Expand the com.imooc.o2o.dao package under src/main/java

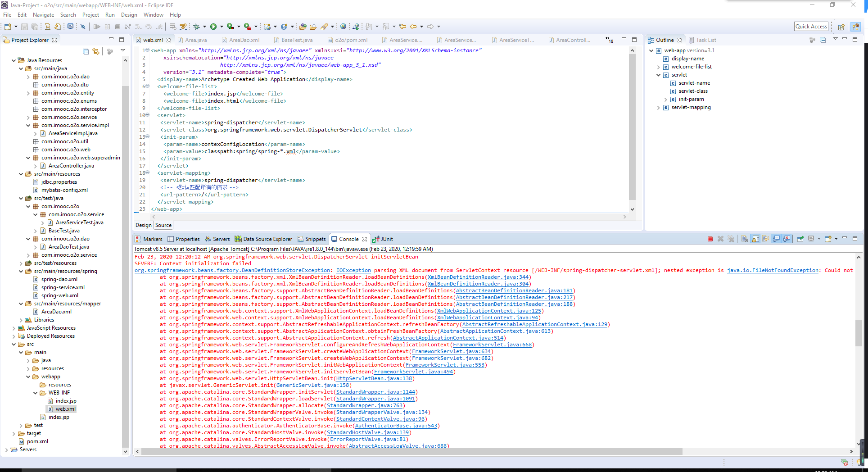click(28, 77)
